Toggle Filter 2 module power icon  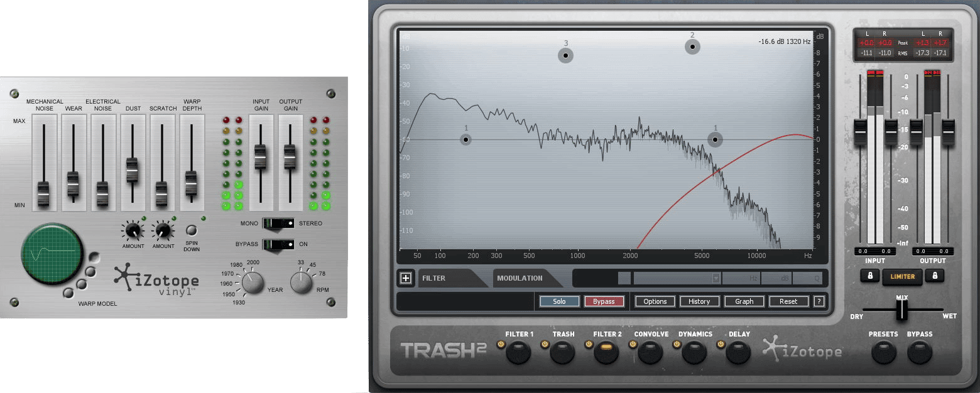coord(589,344)
